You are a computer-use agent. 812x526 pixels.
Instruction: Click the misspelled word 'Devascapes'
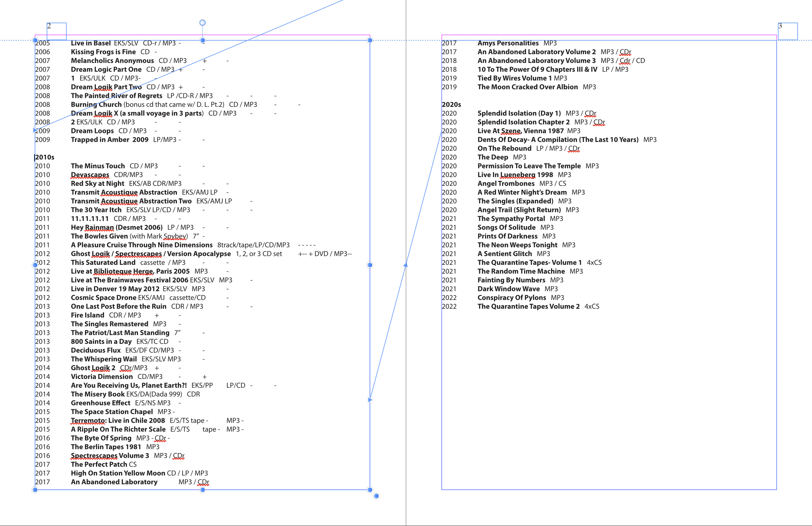[90, 175]
